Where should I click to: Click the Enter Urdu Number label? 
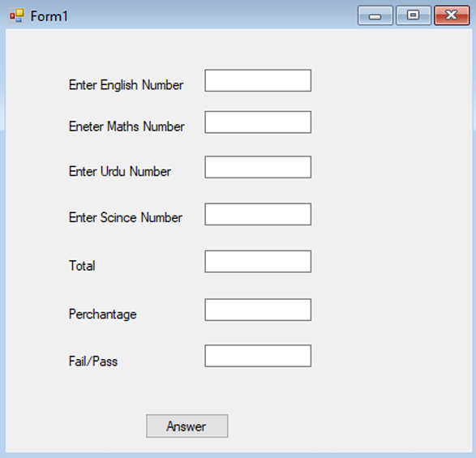click(x=120, y=172)
